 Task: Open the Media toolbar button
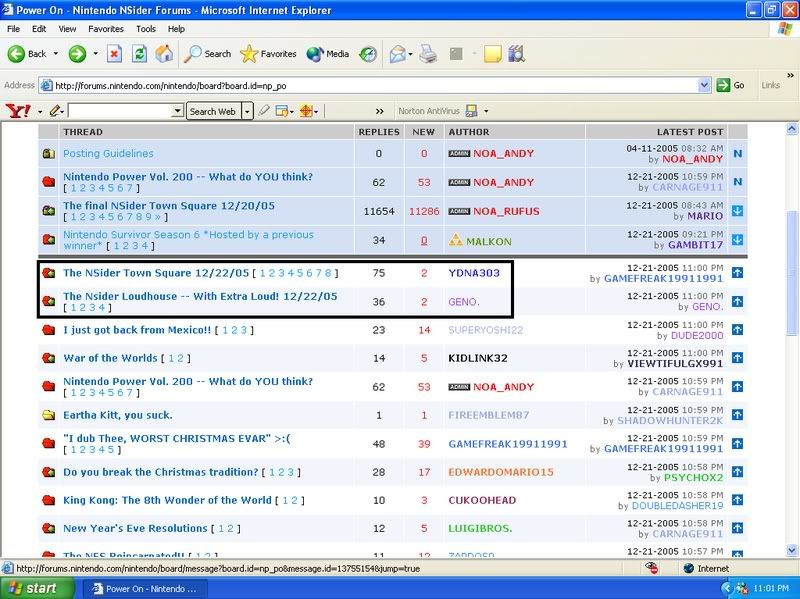pyautogui.click(x=328, y=54)
